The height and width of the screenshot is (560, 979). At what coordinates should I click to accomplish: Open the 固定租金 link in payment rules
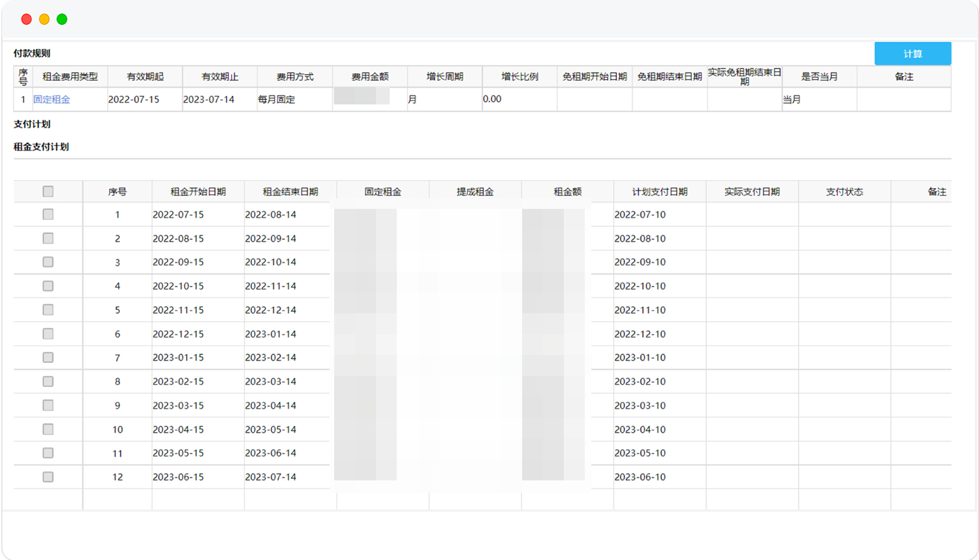pos(52,99)
